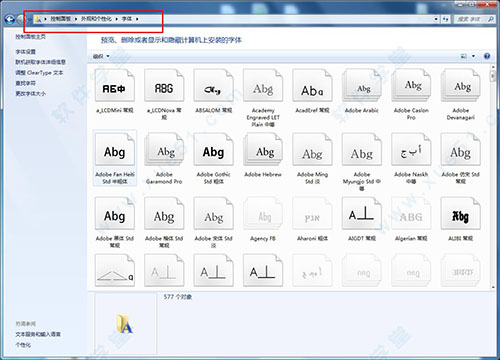The image size is (500, 360).
Task: Select the Adobe Naskh font icon
Action: (411, 149)
